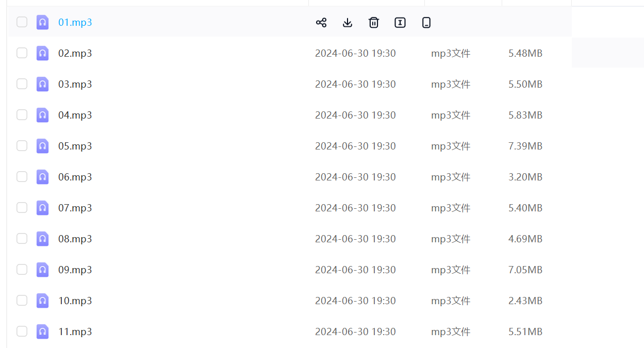
Task: Open the 04.mp3 file name
Action: 75,115
